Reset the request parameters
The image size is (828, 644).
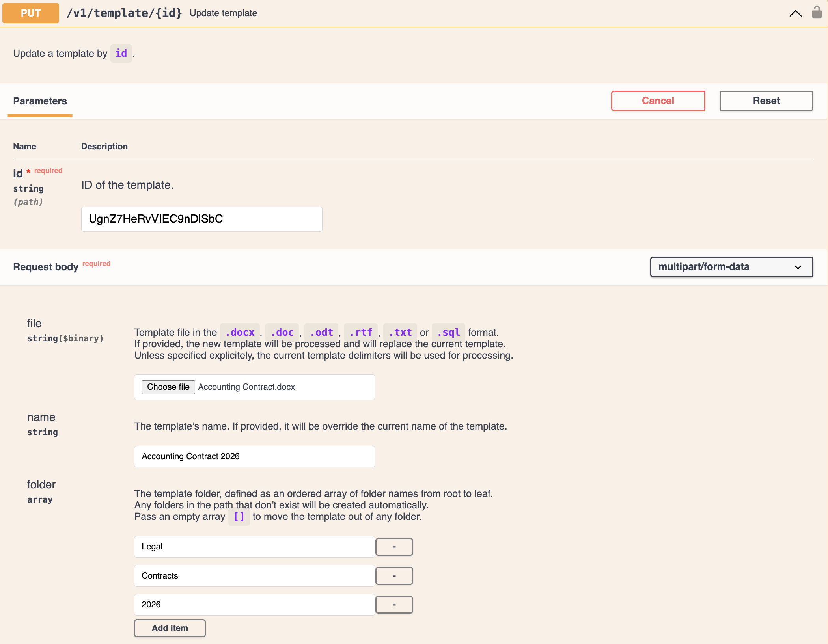[766, 101]
